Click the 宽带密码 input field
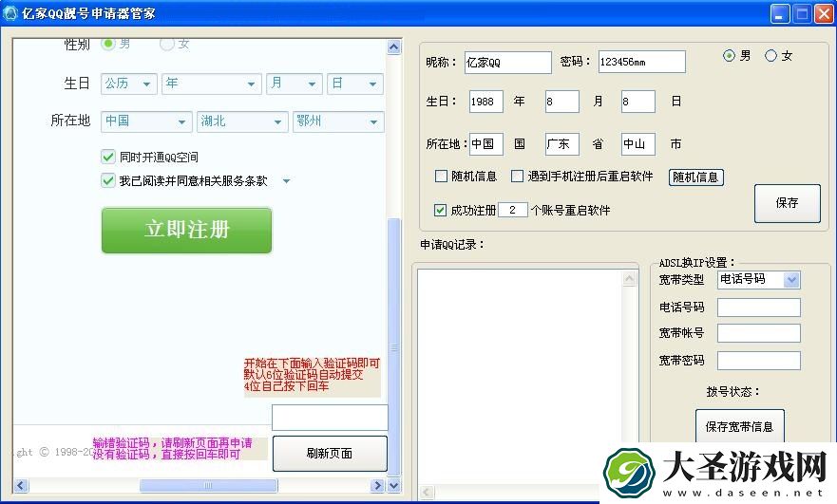The height and width of the screenshot is (504, 837). tap(758, 361)
